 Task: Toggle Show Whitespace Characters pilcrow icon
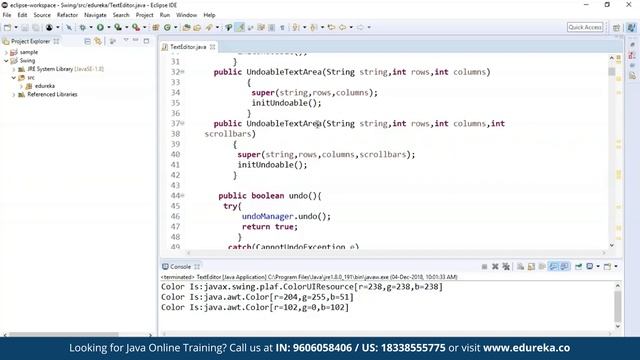(282, 27)
